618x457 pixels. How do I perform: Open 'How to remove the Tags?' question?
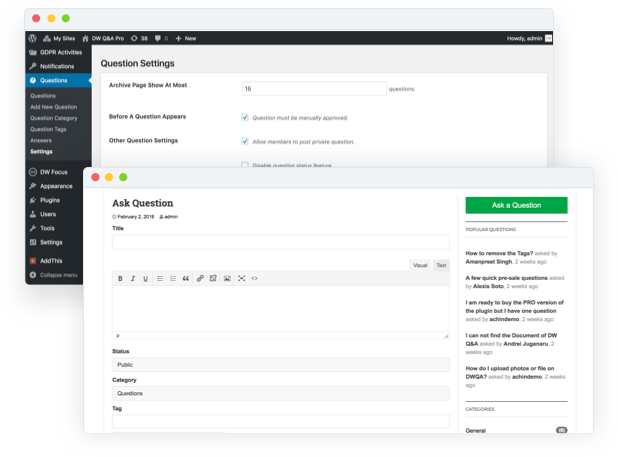pos(499,253)
